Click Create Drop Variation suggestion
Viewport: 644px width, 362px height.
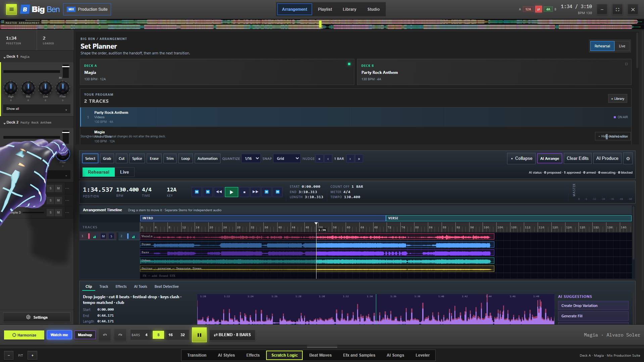(593, 306)
